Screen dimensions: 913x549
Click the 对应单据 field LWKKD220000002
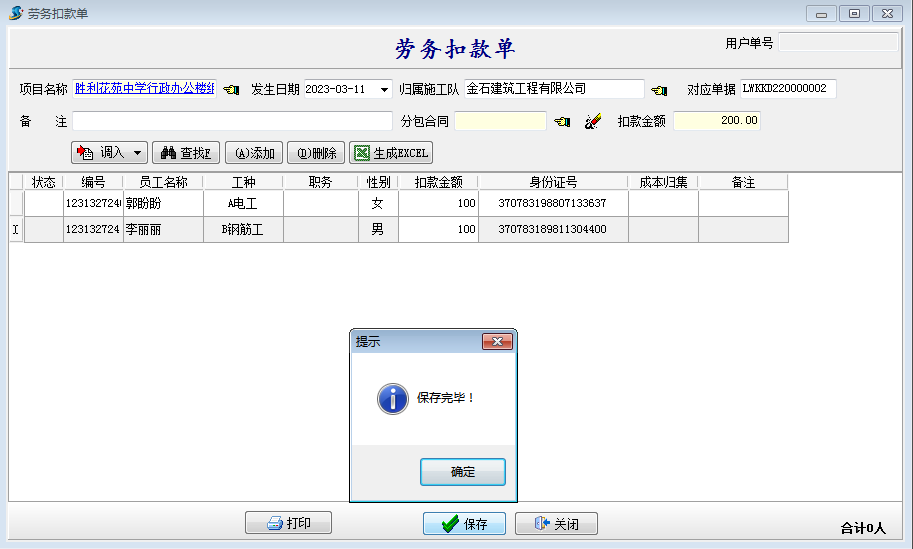coord(787,89)
